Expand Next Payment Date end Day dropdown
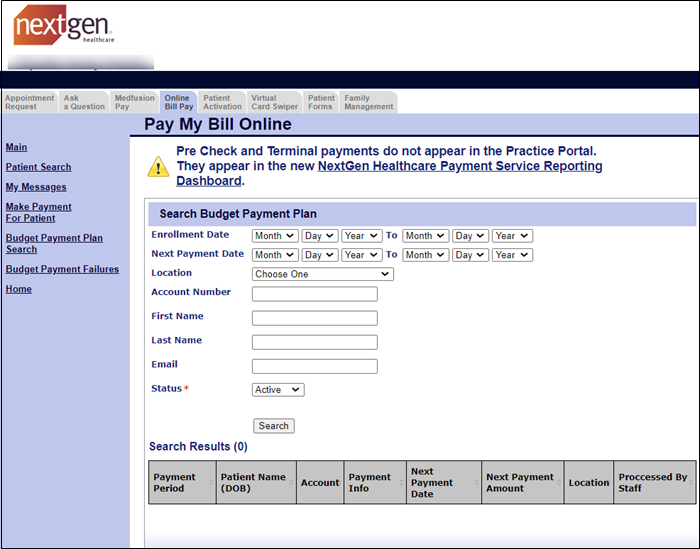 (x=470, y=255)
